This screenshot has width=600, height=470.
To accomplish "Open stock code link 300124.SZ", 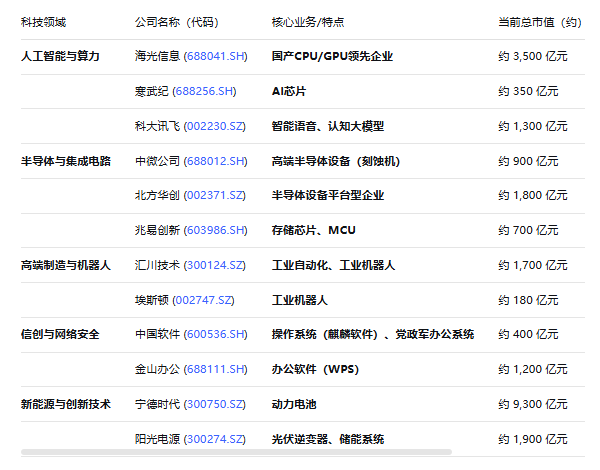I will point(215,265).
